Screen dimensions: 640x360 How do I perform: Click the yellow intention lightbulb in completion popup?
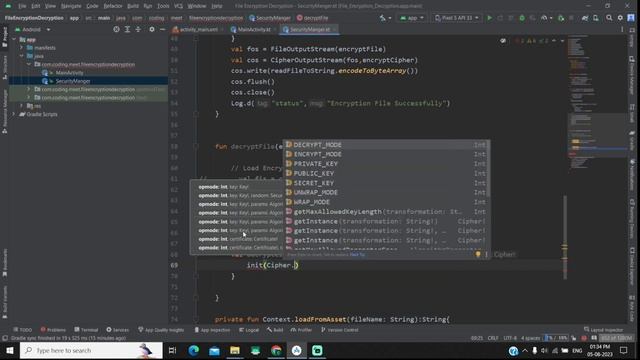click(478, 254)
